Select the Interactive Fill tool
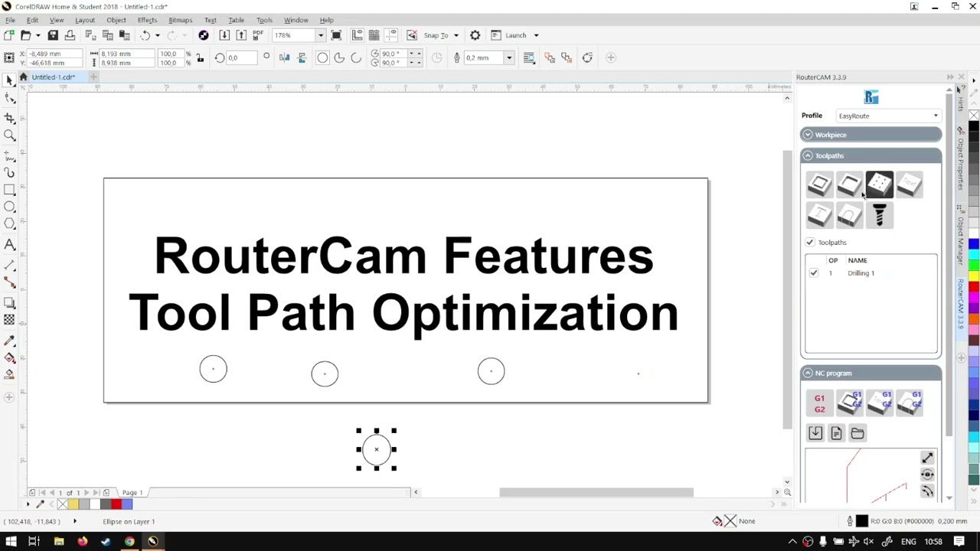The width and height of the screenshot is (980, 551). pyautogui.click(x=9, y=357)
